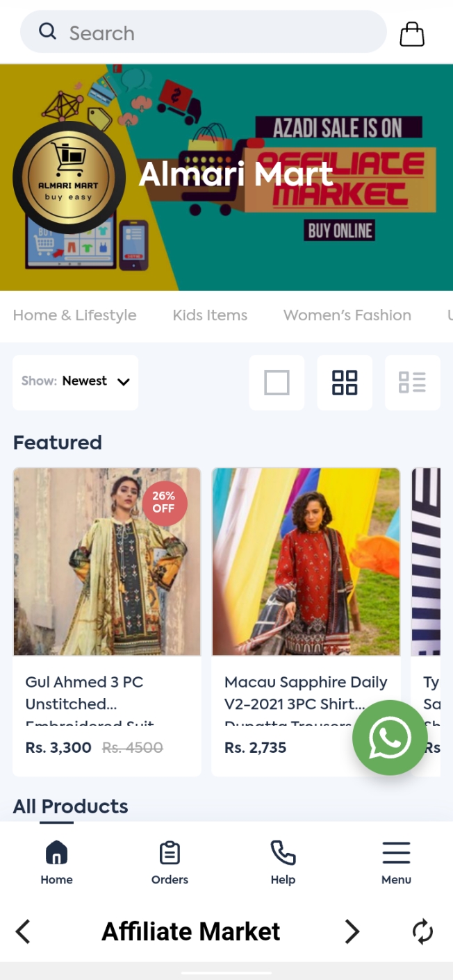
Task: Switch to list product view
Action: pos(412,383)
